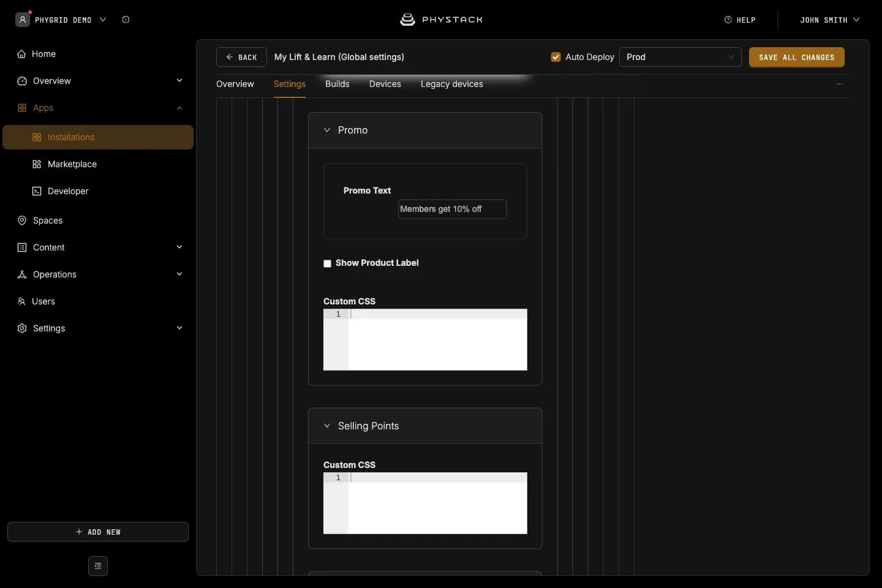Switch to the Legacy devices tab
882x588 pixels.
452,84
